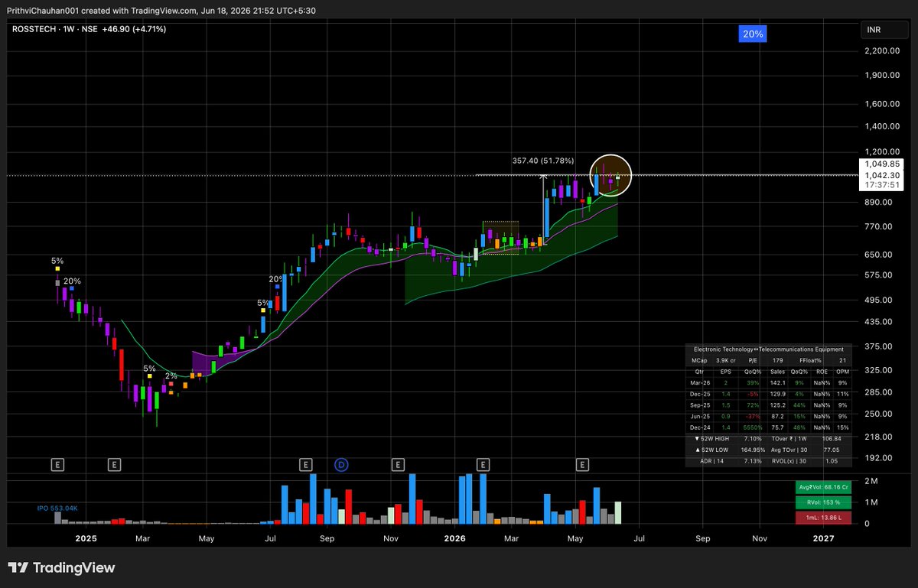
Task: Click the 1,049.85 price label on axis
Action: [x=881, y=164]
